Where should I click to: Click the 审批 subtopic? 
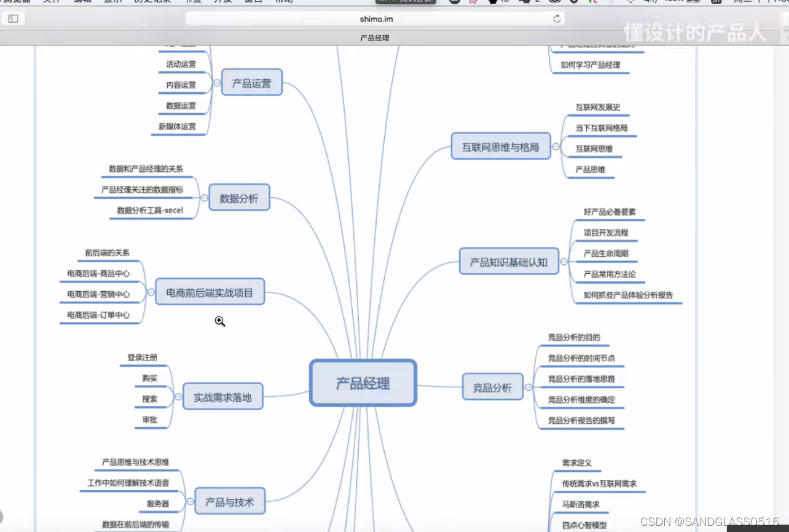tap(150, 420)
